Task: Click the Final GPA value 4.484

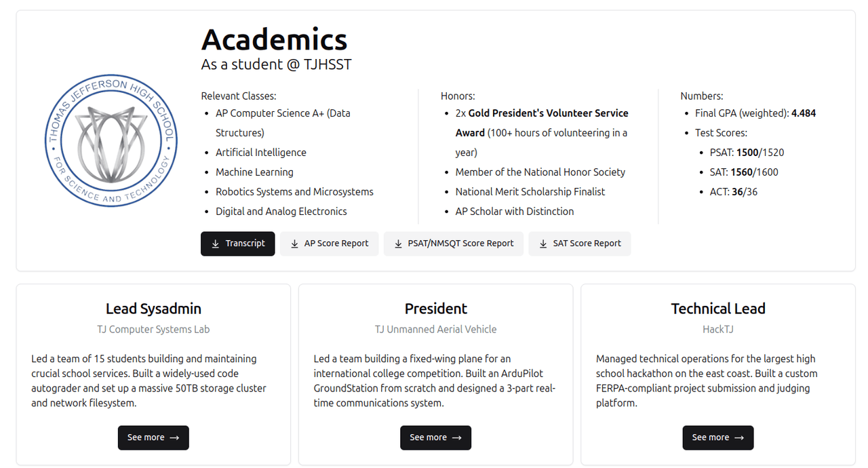Action: coord(804,113)
